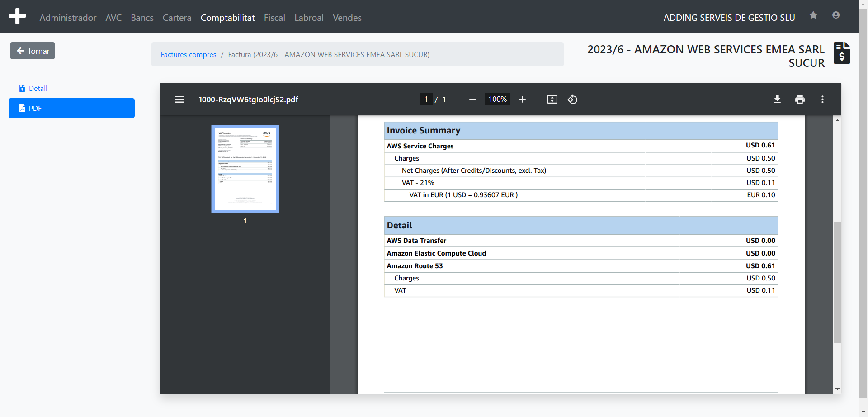Click 'Net Charges (After Credits/Discounts, excl. Tax)' text
The width and height of the screenshot is (868, 417).
[474, 171]
